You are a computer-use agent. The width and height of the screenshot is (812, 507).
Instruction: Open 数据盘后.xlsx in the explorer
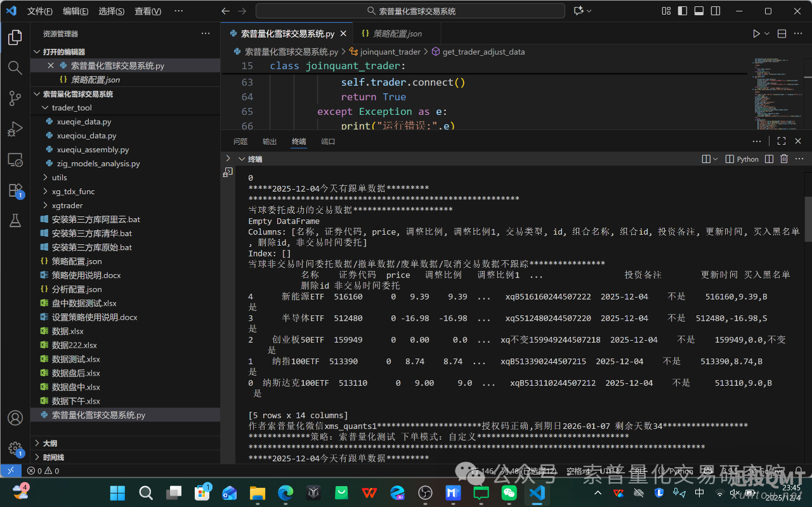[75, 373]
